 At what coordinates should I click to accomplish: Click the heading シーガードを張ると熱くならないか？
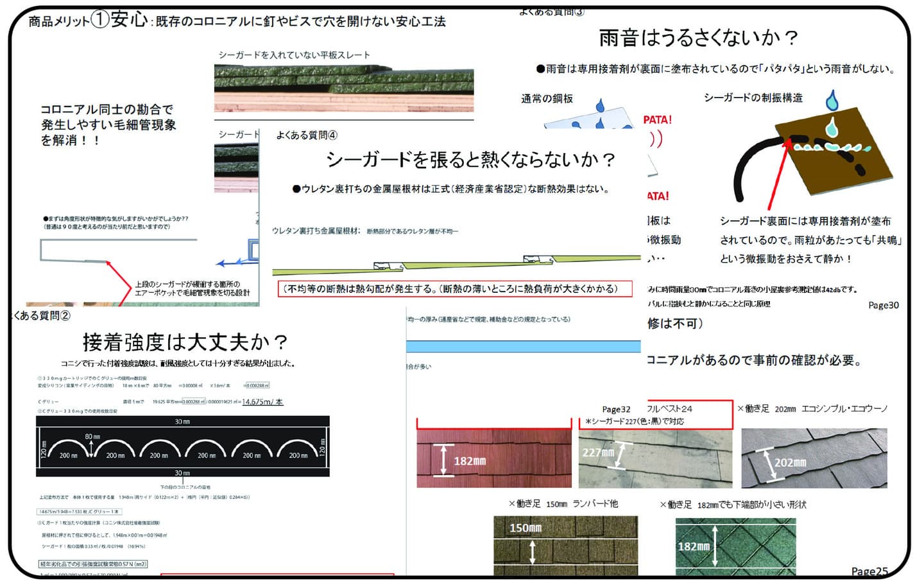[470, 159]
